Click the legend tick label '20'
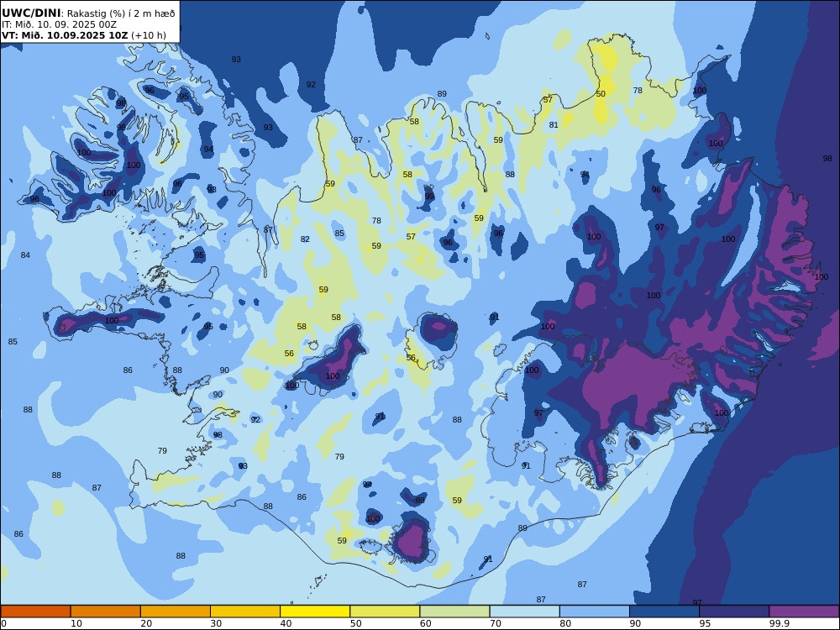Viewport: 840px width, 630px height. pyautogui.click(x=146, y=623)
